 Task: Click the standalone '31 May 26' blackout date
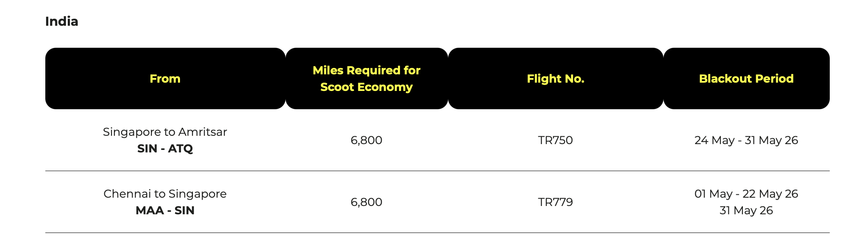pos(746,210)
